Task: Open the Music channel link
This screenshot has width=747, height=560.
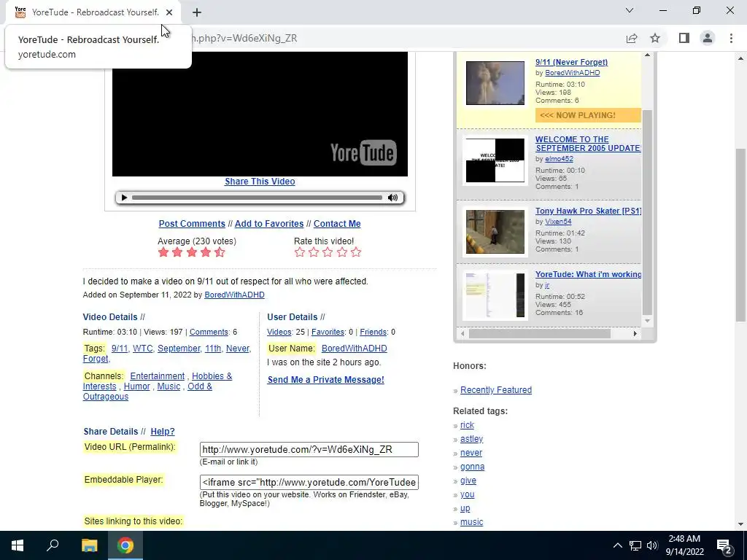Action: (169, 386)
